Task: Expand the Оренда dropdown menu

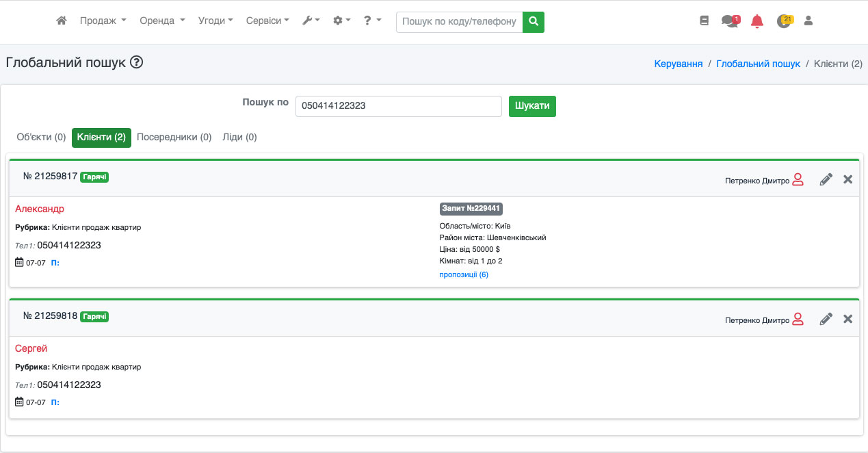Action: pos(162,21)
